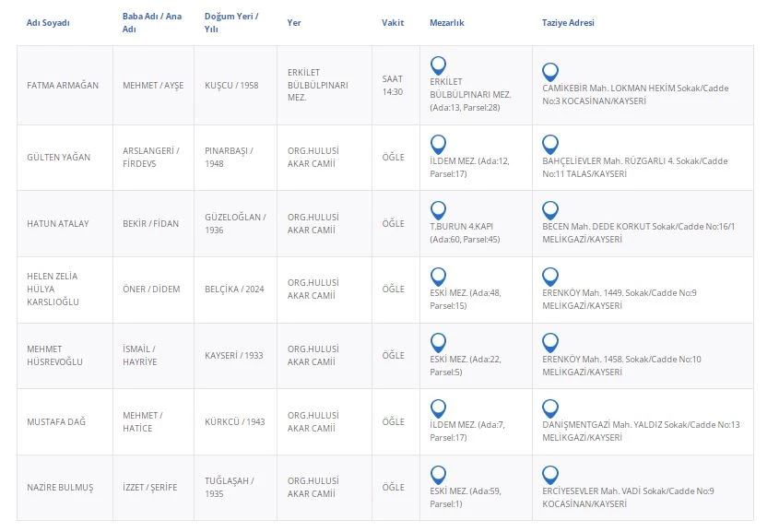Click Eski Mez. pin for Nazire Bulmuş

tap(438, 476)
